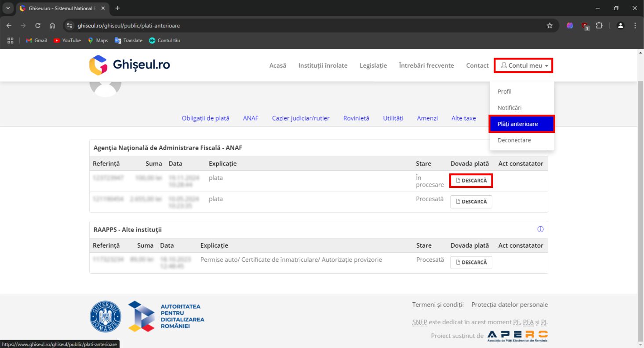Expand the Contul meu dropdown
This screenshot has width=644, height=348.
[x=524, y=66]
